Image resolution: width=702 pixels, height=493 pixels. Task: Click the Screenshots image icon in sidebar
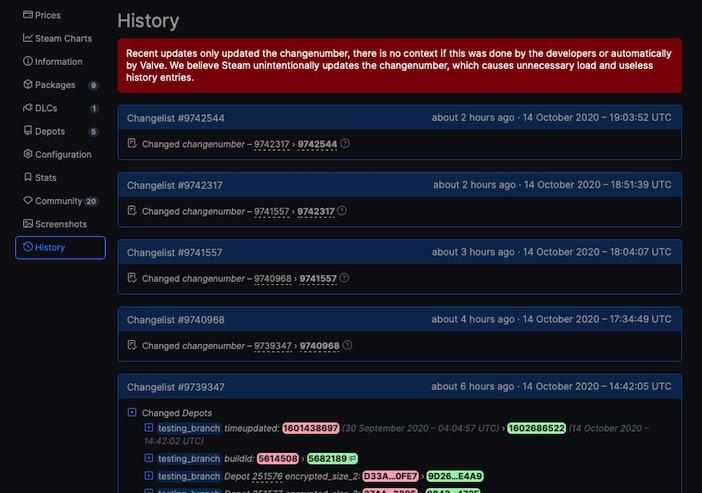pyautogui.click(x=28, y=224)
